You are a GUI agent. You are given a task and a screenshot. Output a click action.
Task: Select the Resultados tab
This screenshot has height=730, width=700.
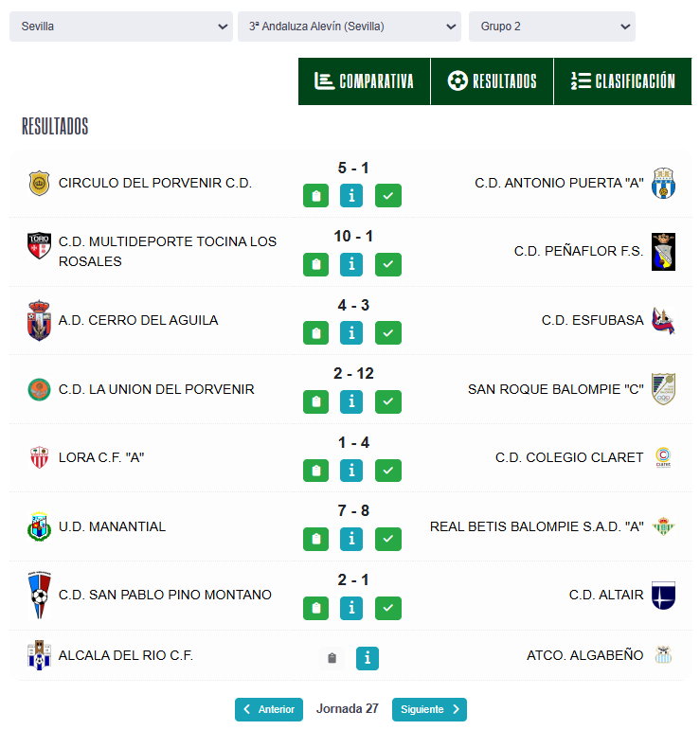point(492,81)
